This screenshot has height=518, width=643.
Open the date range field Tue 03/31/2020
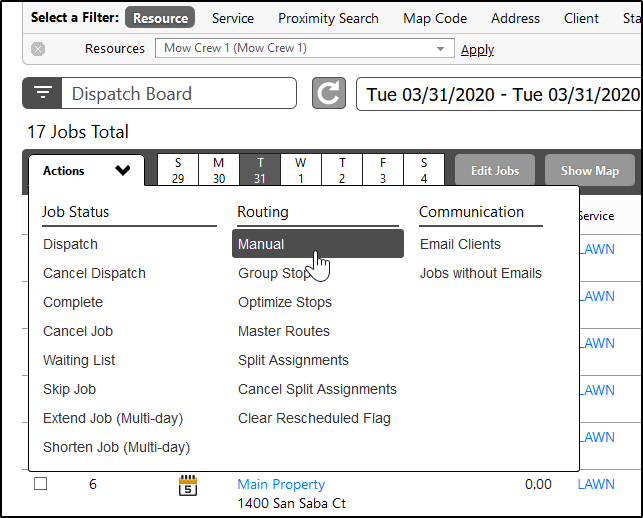pos(500,94)
